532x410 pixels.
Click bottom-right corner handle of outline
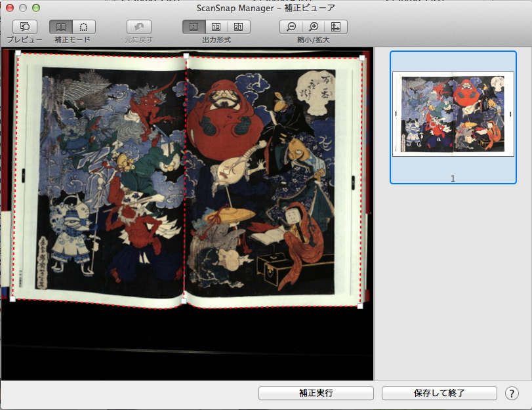click(x=360, y=306)
